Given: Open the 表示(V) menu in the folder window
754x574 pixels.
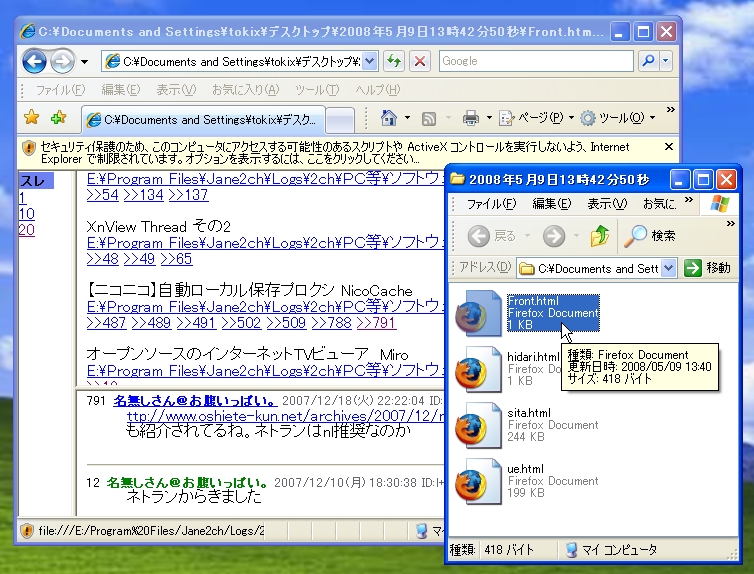Looking at the screenshot, I should [x=607, y=204].
